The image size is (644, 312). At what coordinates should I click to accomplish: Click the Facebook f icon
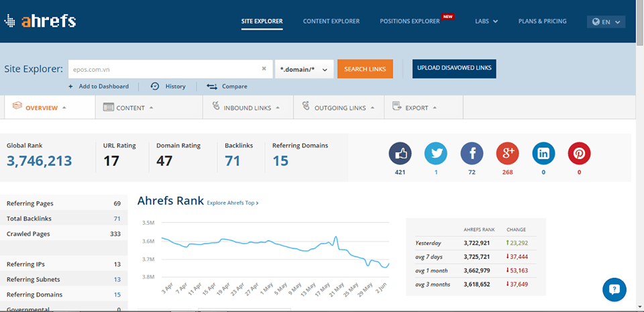point(472,154)
